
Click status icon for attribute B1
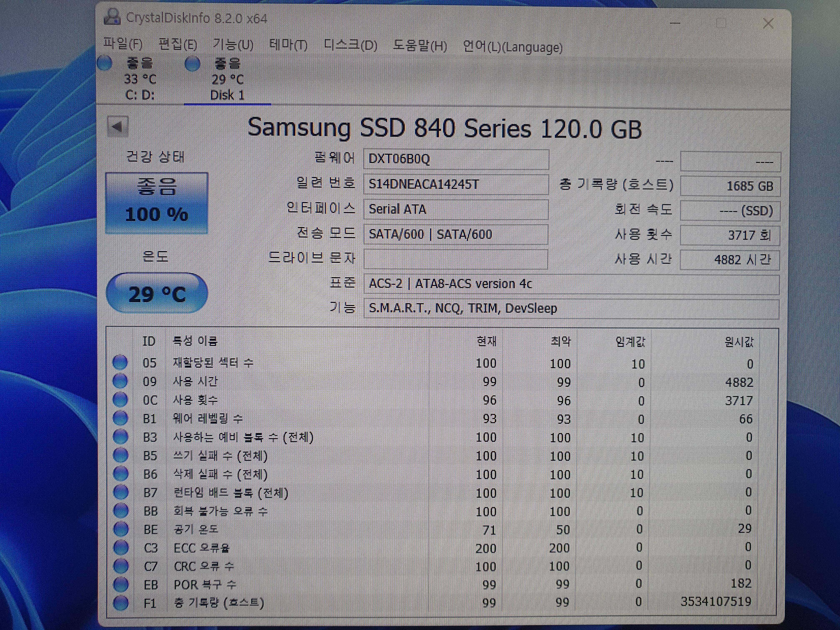pos(120,418)
